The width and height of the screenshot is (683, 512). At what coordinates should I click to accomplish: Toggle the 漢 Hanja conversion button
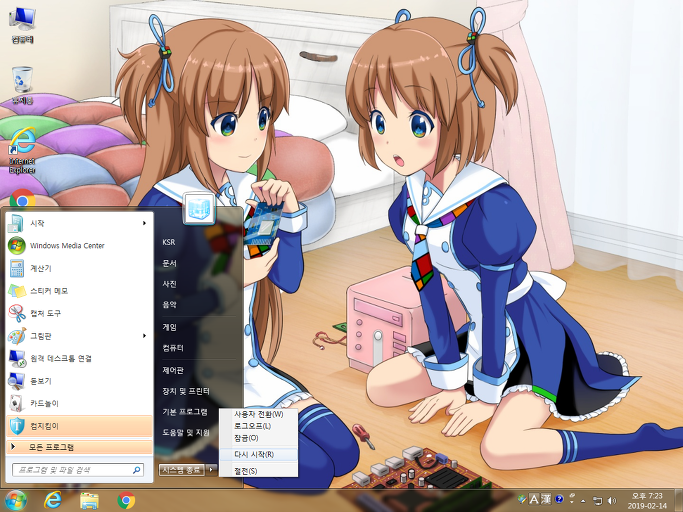[x=546, y=499]
